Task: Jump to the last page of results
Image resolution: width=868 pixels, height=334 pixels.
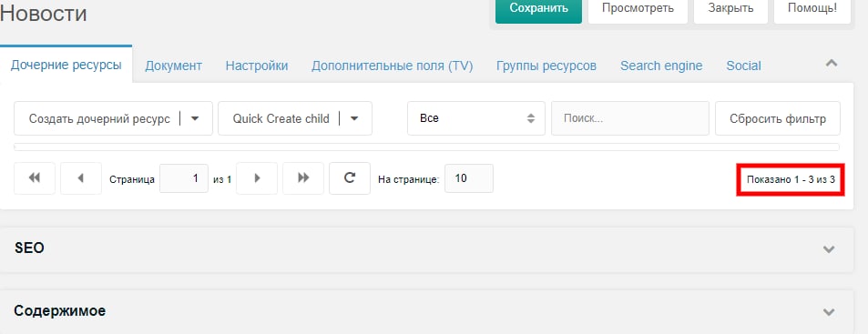Action: pyautogui.click(x=303, y=178)
